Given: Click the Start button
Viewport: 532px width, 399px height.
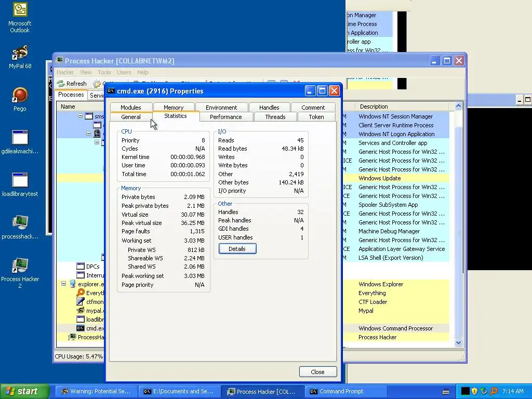Looking at the screenshot, I should pos(25,391).
